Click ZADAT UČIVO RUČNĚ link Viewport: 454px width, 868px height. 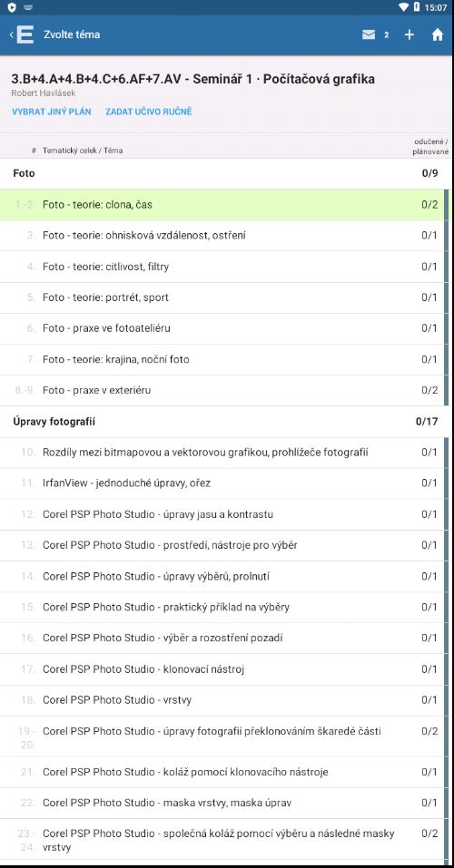coord(149,112)
